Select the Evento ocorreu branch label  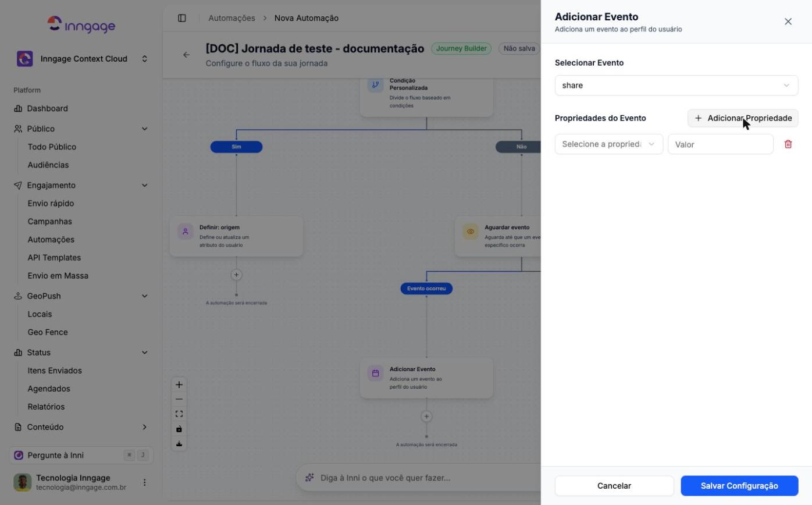point(426,289)
